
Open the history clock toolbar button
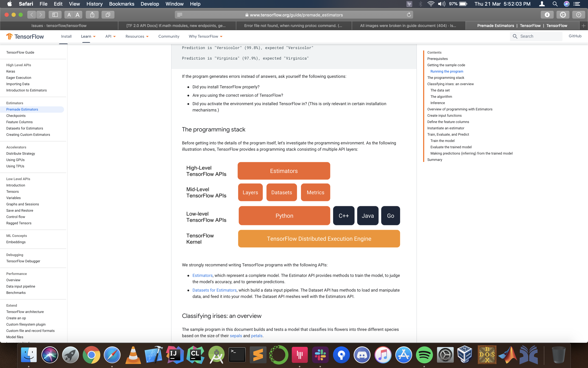click(579, 15)
